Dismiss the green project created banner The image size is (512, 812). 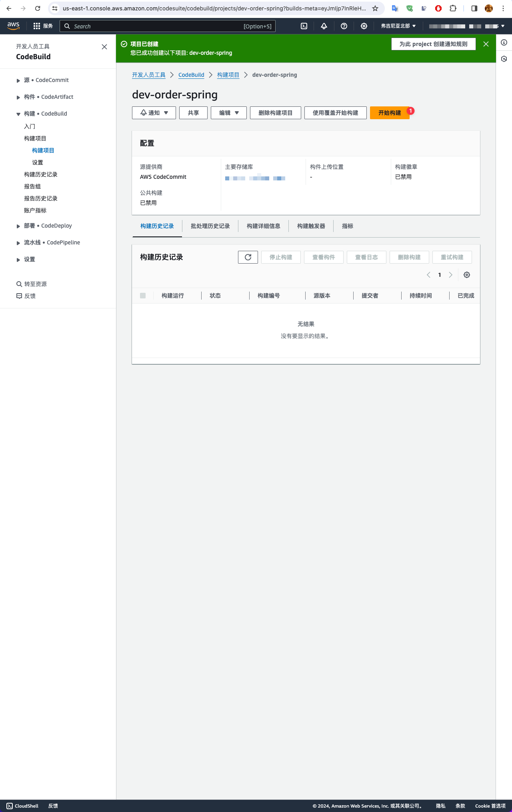click(486, 44)
